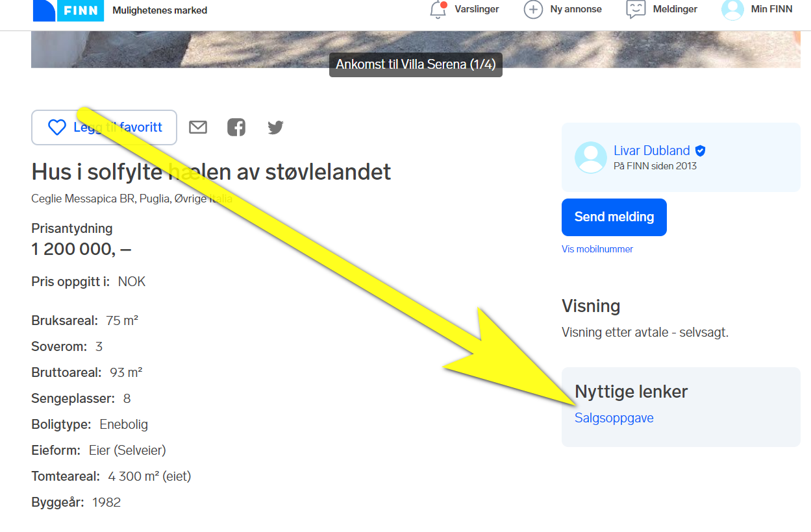Image resolution: width=811 pixels, height=532 pixels.
Task: Click the verified badge beside Livar Dubland
Action: (x=700, y=151)
